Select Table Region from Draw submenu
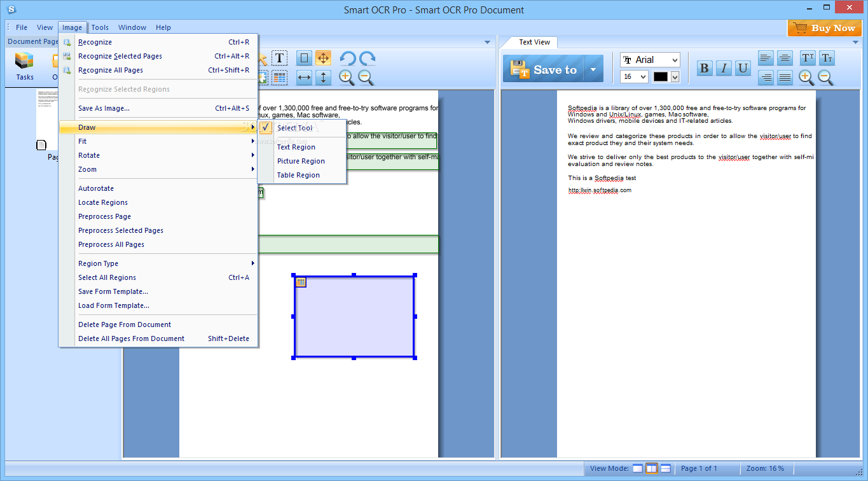The width and height of the screenshot is (868, 481). pyautogui.click(x=302, y=175)
